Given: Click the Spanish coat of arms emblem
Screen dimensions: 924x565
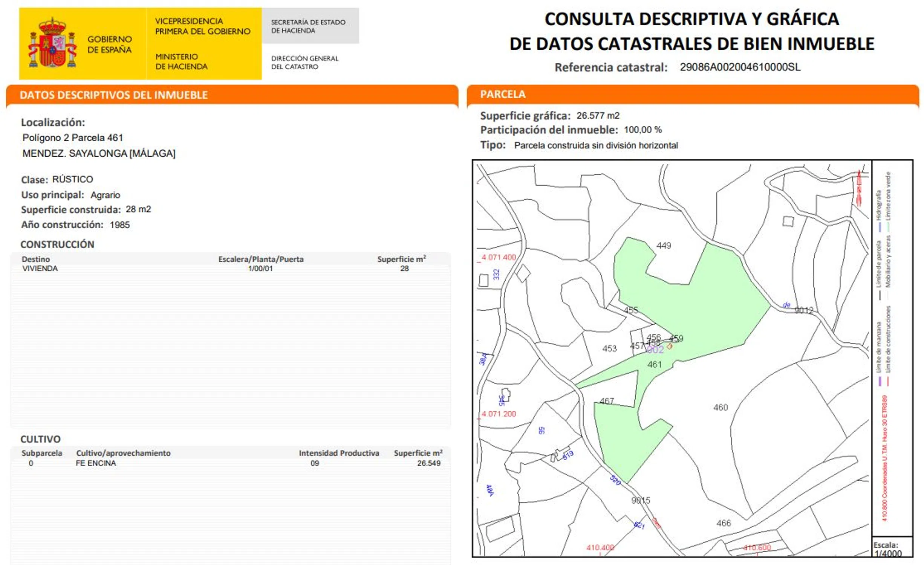Looking at the screenshot, I should [x=52, y=44].
